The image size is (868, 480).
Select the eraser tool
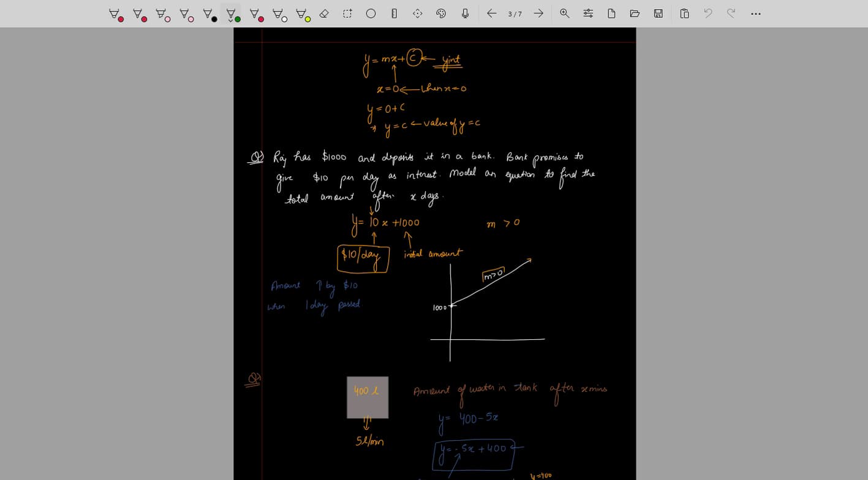click(324, 13)
